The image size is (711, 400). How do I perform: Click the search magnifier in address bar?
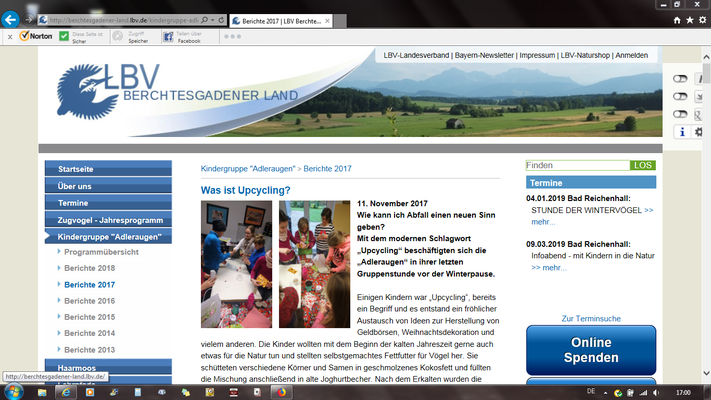pyautogui.click(x=205, y=20)
